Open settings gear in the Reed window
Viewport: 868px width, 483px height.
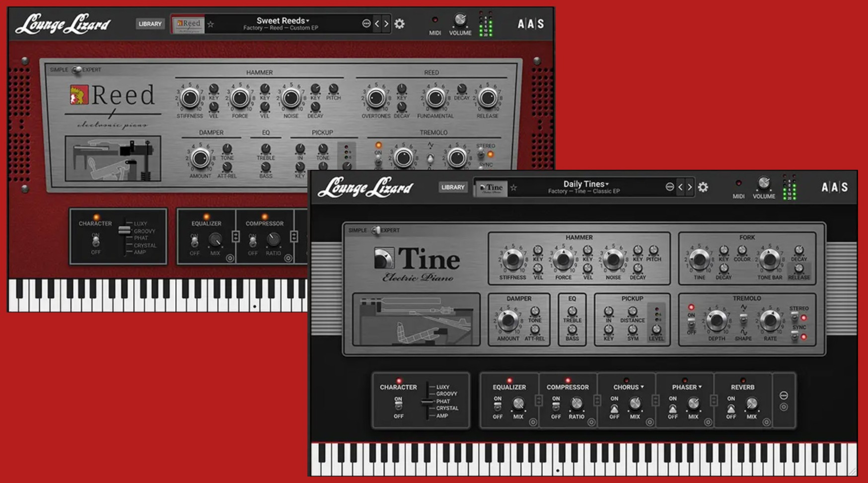pos(399,23)
